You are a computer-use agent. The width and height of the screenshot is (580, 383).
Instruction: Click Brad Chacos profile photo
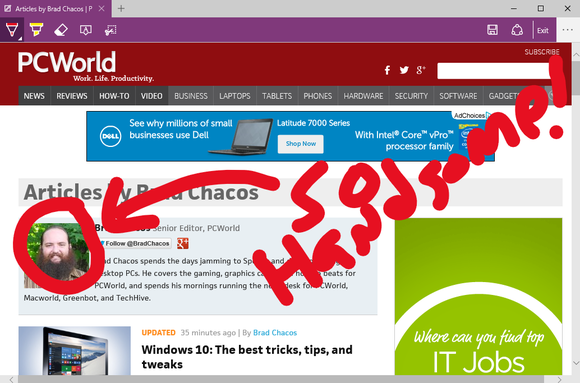pyautogui.click(x=57, y=255)
